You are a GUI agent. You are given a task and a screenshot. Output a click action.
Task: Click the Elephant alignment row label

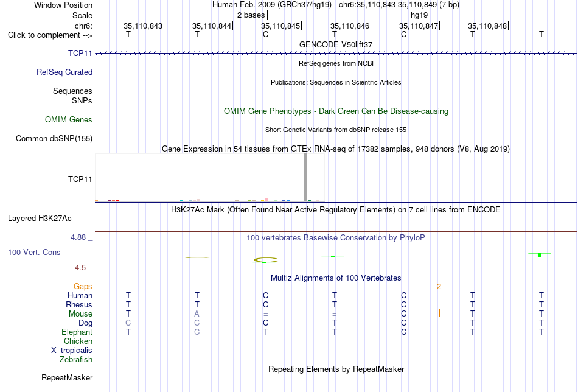point(77,332)
